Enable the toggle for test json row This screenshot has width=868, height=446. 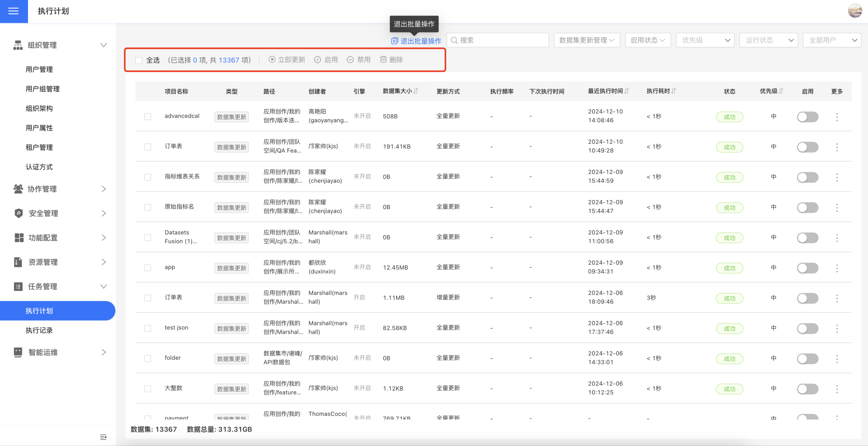point(807,328)
